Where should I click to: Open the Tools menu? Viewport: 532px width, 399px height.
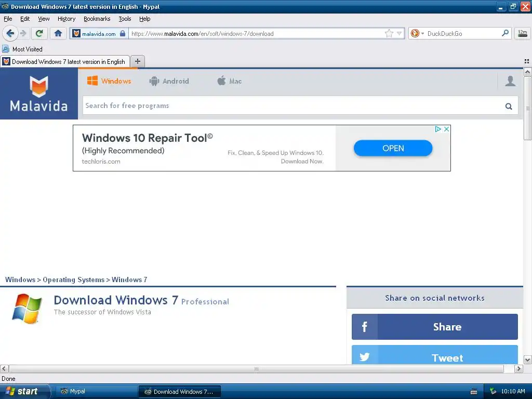point(125,19)
